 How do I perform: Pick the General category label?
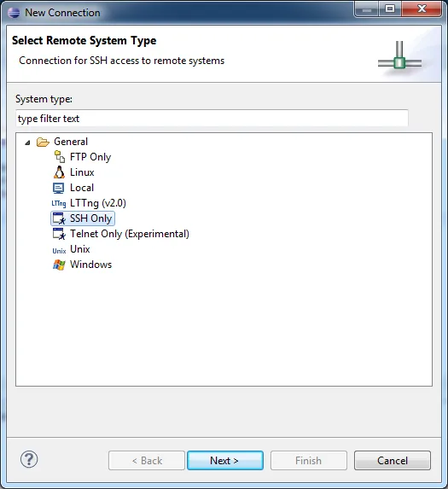71,142
